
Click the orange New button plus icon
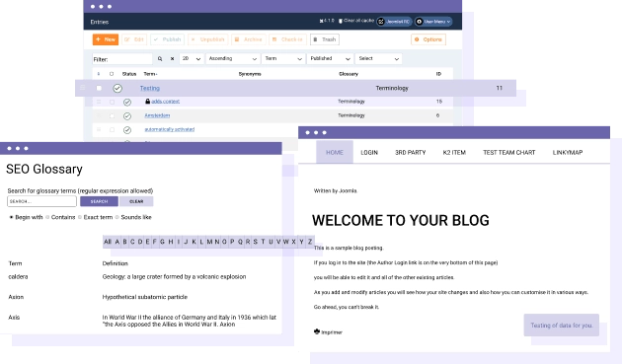tap(98, 39)
